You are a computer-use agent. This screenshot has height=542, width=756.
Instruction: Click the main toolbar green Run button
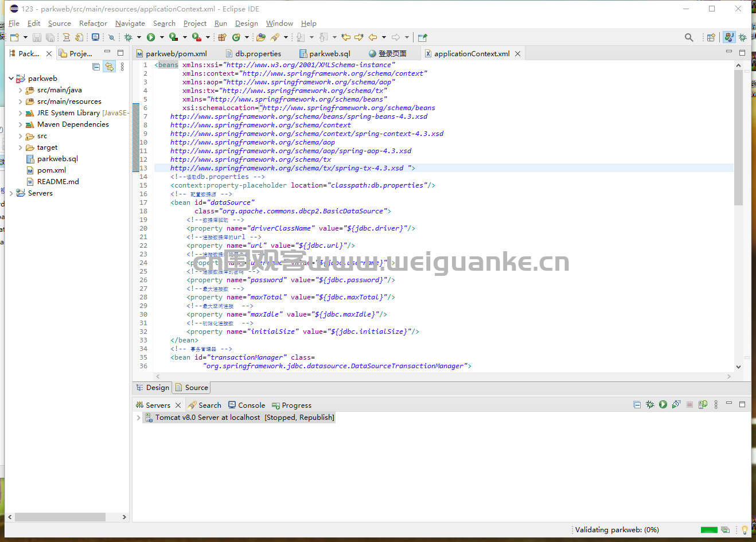click(x=151, y=37)
